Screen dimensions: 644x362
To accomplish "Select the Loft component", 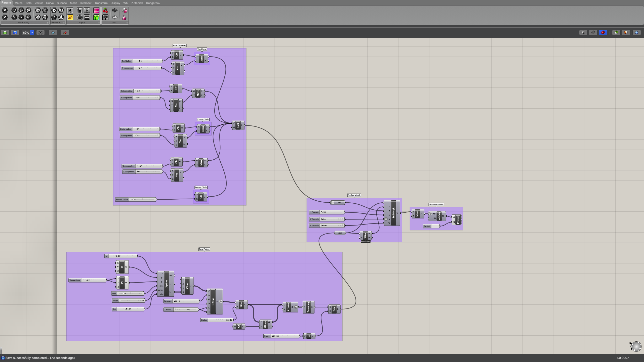I will 238,125.
